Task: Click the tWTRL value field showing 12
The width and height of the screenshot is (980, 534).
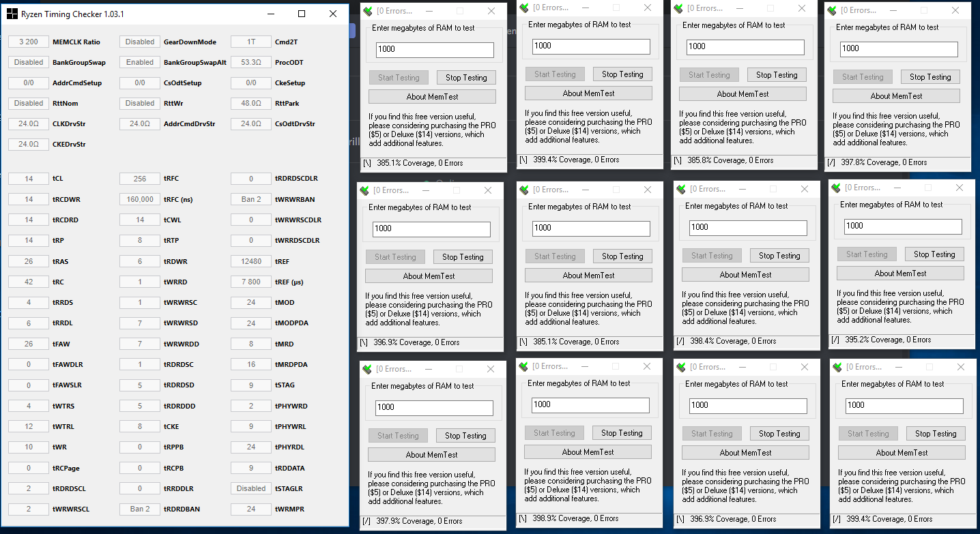Action: pos(29,426)
